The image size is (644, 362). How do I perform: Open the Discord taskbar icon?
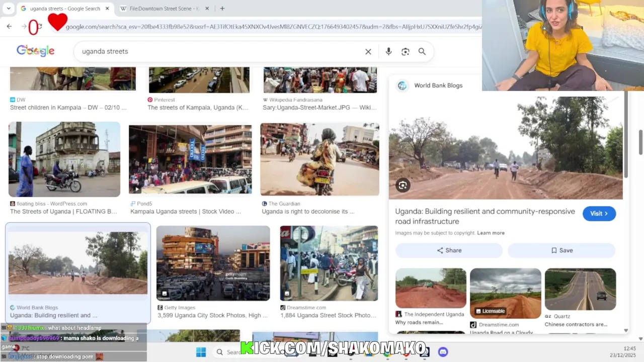[x=443, y=352]
